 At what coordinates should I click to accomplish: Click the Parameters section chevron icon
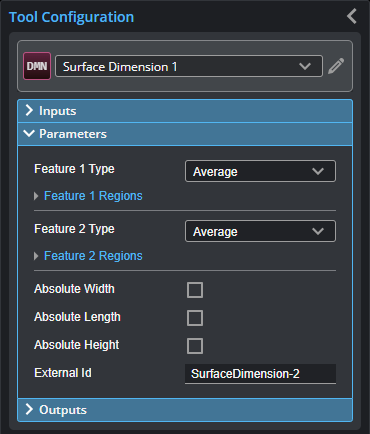coord(29,134)
